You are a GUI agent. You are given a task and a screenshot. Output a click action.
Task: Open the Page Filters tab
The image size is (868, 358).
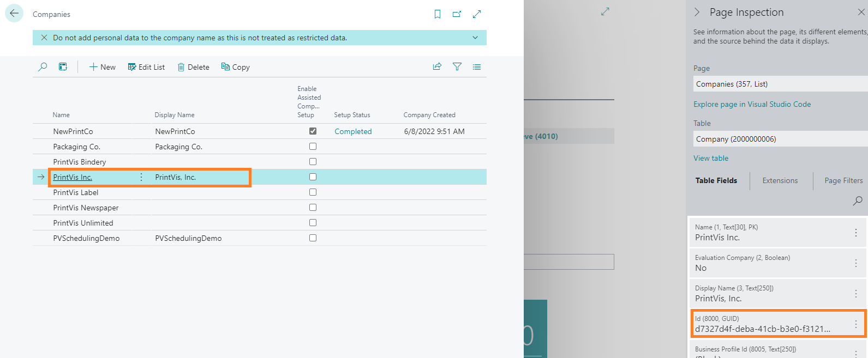click(x=843, y=180)
